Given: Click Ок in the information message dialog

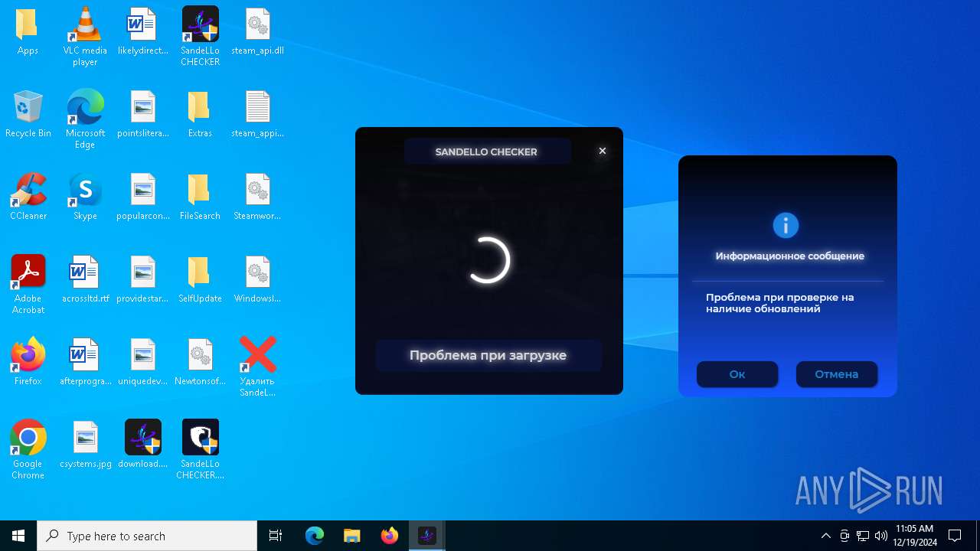Looking at the screenshot, I should (x=737, y=374).
